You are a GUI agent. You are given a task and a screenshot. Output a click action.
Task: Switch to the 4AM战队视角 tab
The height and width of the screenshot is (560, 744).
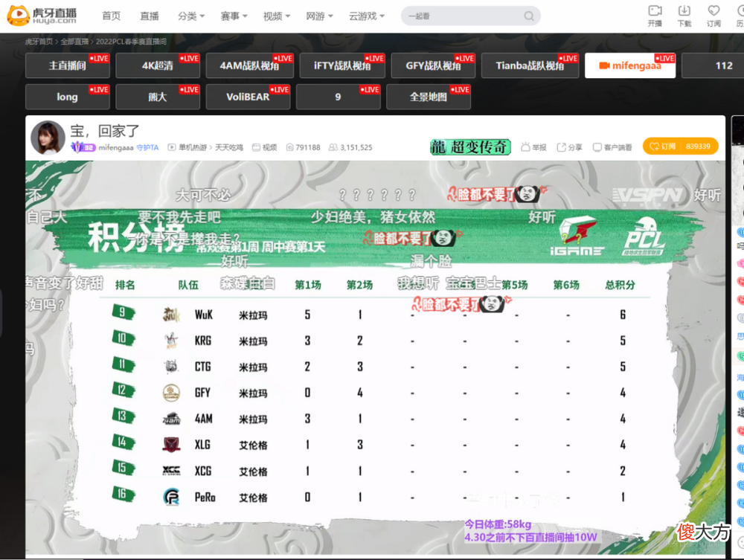[249, 65]
